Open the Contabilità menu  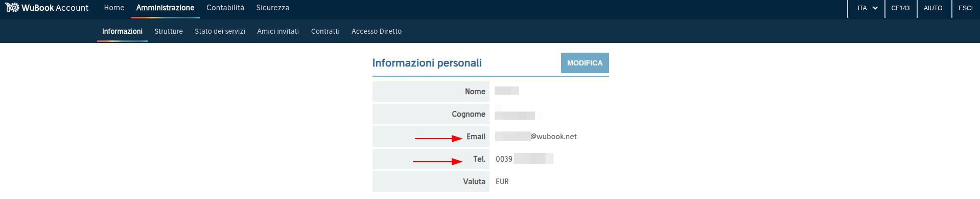click(x=225, y=8)
